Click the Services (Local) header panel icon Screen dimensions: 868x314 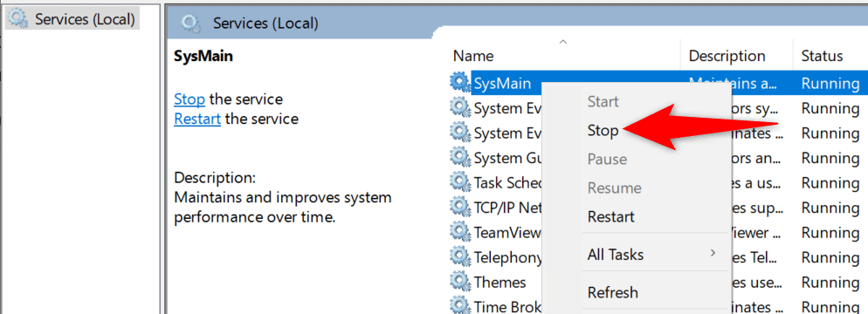point(191,24)
